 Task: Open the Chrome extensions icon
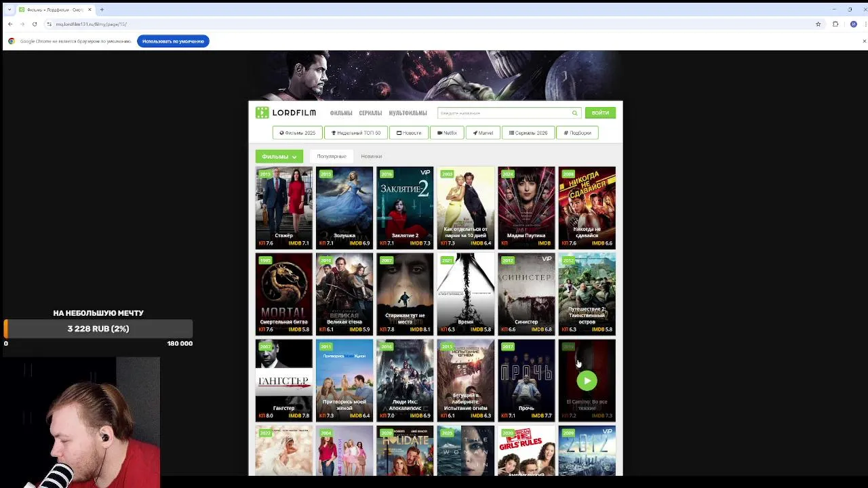click(835, 24)
